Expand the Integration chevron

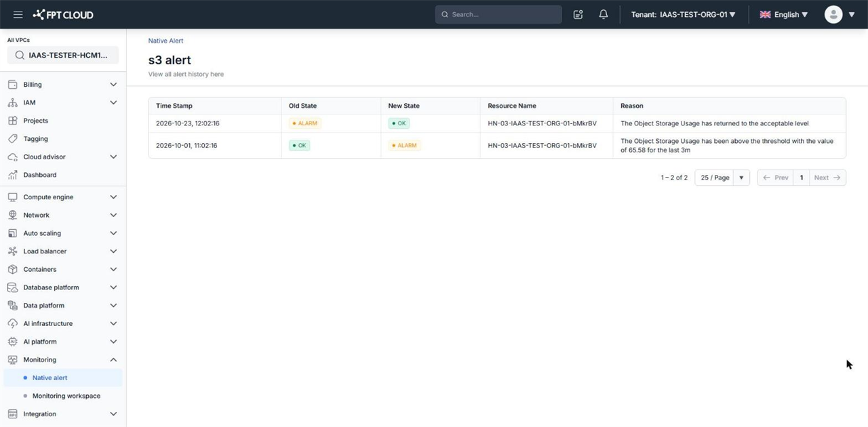[113, 414]
